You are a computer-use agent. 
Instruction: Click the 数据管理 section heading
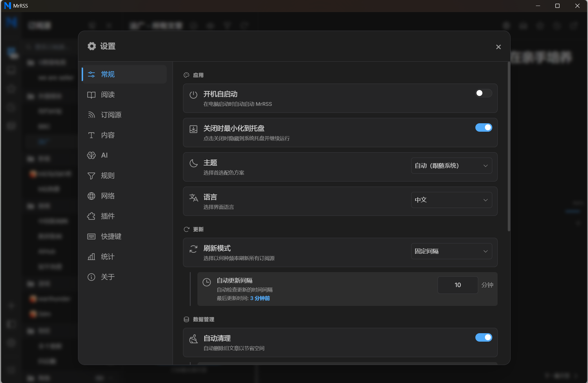(204, 319)
